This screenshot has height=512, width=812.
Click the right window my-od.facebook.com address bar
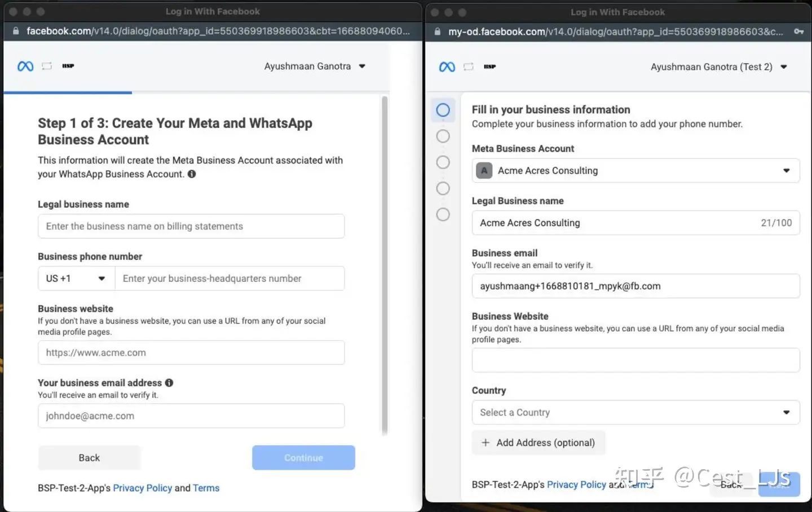coord(616,32)
